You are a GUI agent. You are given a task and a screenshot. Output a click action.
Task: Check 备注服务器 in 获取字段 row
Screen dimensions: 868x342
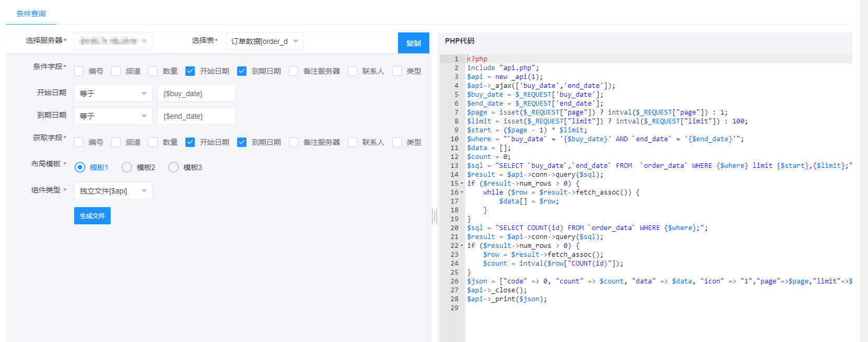294,142
